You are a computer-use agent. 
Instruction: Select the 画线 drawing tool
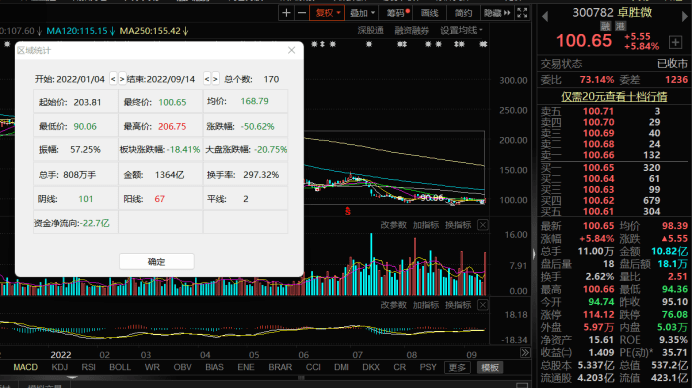click(429, 13)
